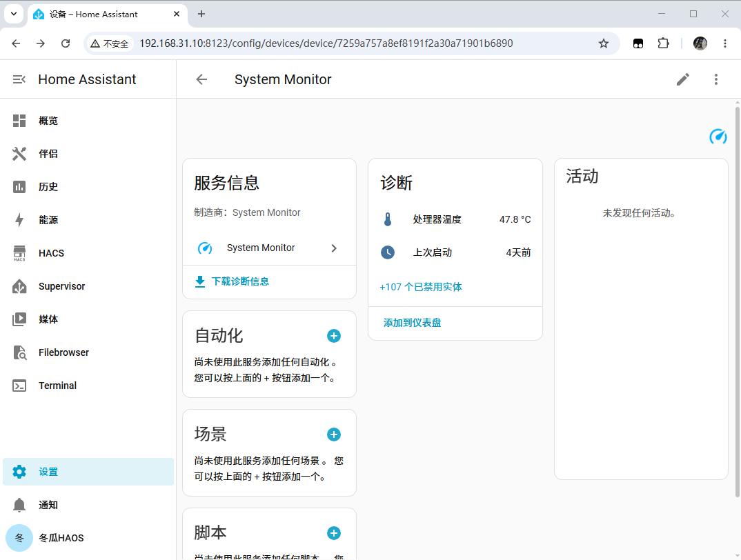Click the thermometer icon for 处理器温度
Viewport: 741px width, 560px height.
(x=388, y=220)
